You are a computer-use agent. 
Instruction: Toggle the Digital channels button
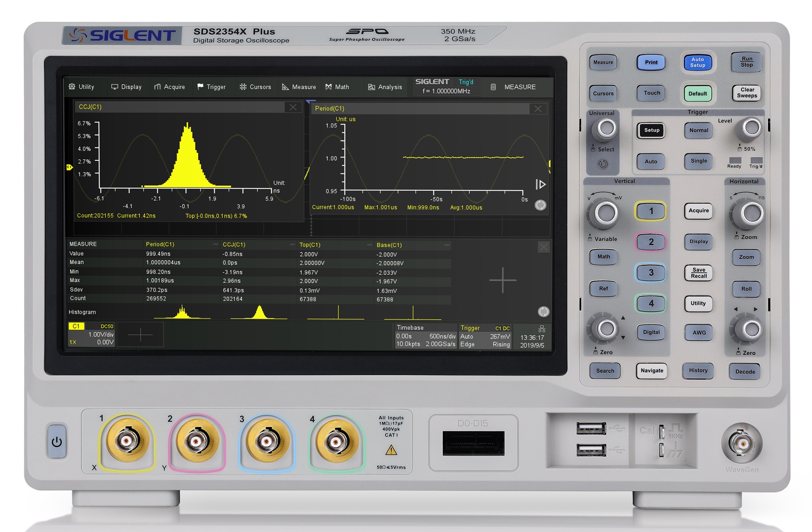click(651, 332)
